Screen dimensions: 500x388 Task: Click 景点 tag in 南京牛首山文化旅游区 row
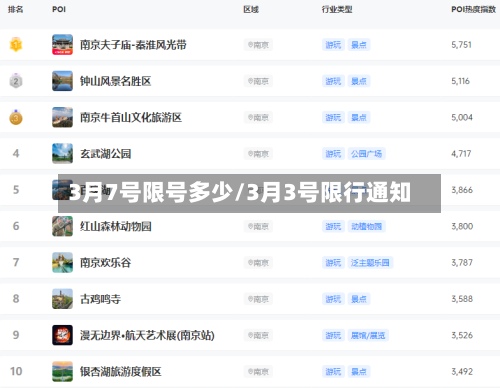[359, 117]
